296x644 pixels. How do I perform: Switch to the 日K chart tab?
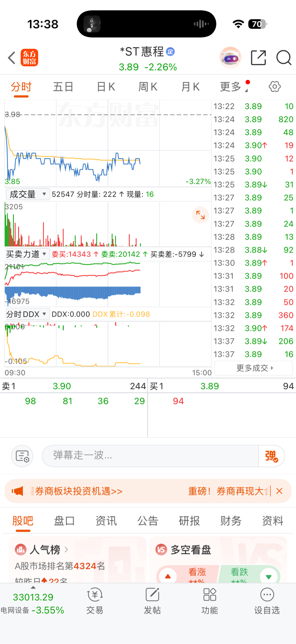coord(106,87)
